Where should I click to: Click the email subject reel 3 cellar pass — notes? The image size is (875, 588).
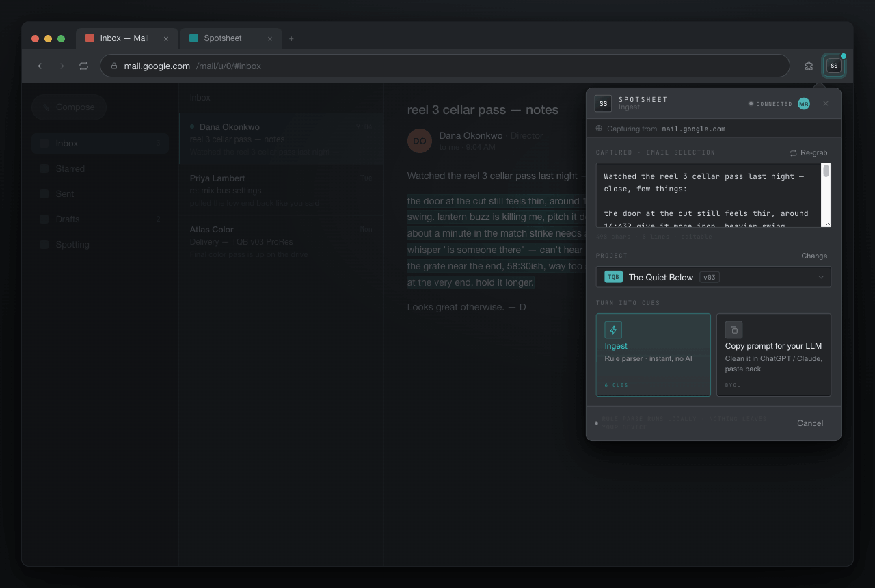pyautogui.click(x=483, y=110)
